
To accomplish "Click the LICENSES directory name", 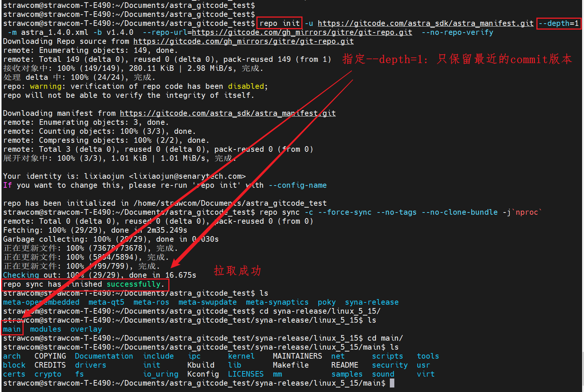I will click(x=246, y=374).
